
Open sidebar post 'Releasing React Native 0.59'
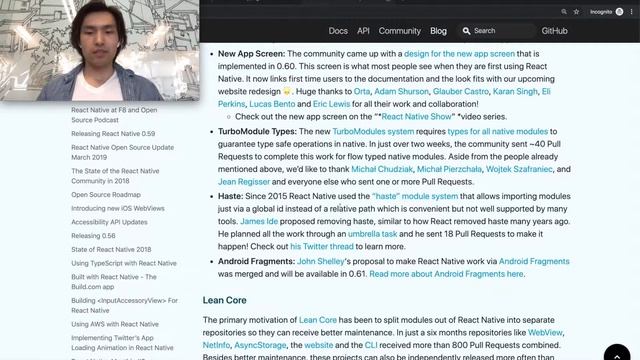click(x=113, y=133)
